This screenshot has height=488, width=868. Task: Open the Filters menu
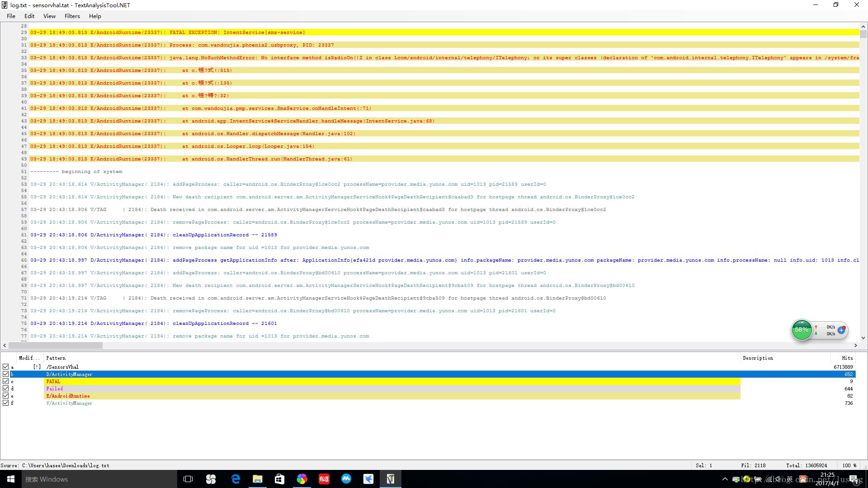point(72,16)
